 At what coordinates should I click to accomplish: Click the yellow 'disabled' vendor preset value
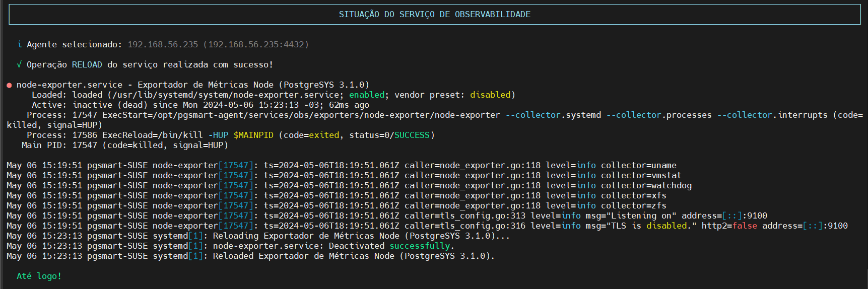pos(490,95)
